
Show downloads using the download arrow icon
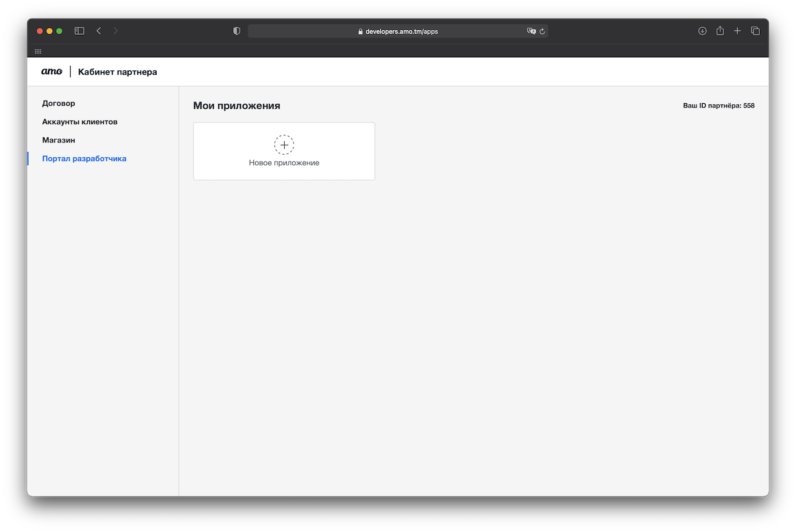pos(702,31)
